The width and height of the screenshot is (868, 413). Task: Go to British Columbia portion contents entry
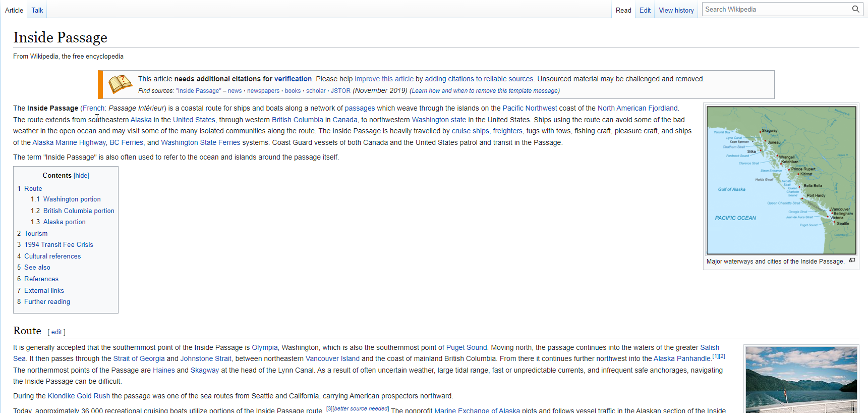[x=79, y=211]
